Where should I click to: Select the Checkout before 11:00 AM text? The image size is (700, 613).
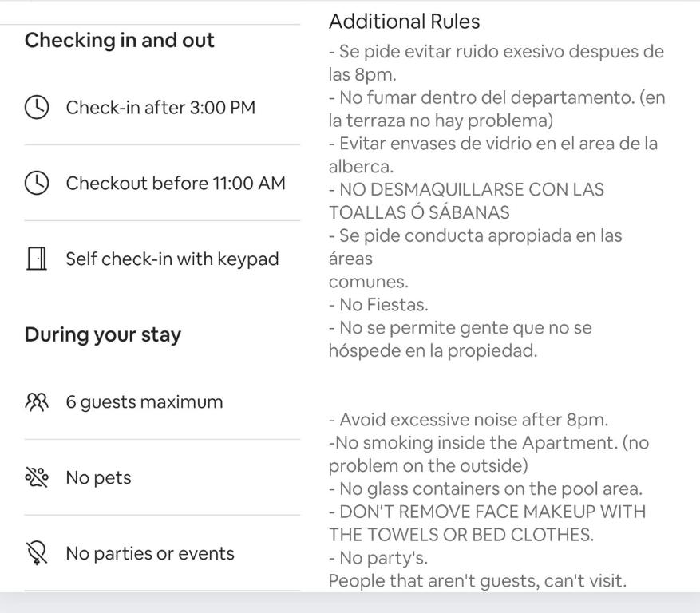tap(176, 183)
